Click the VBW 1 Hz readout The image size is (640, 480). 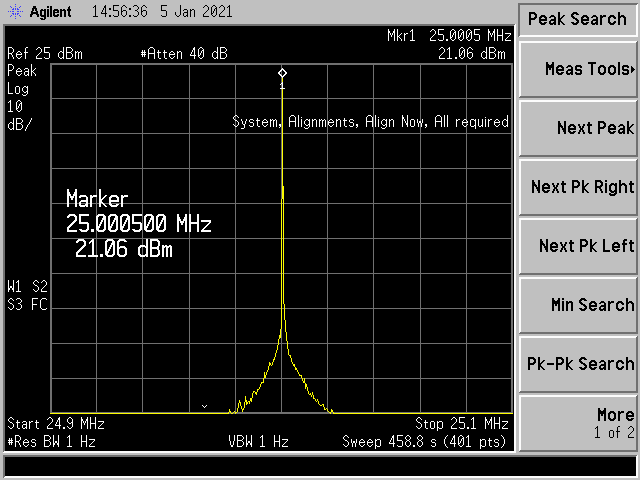point(258,441)
